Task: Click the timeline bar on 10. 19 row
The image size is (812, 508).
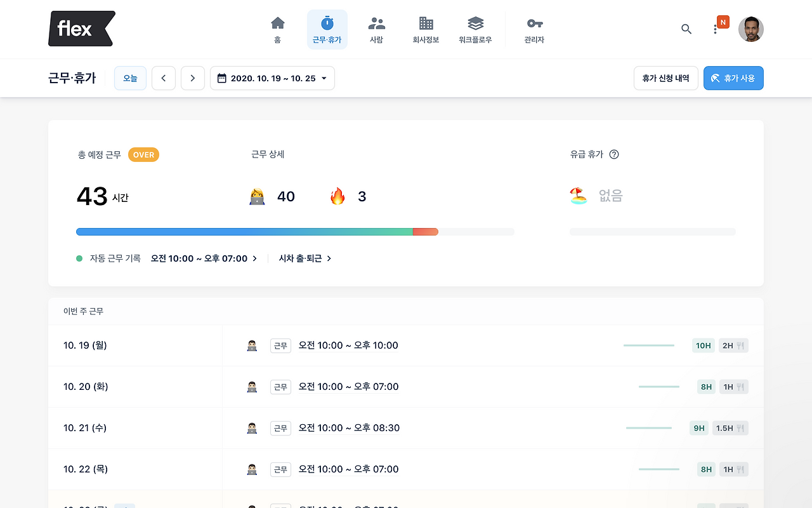Action: (649, 345)
